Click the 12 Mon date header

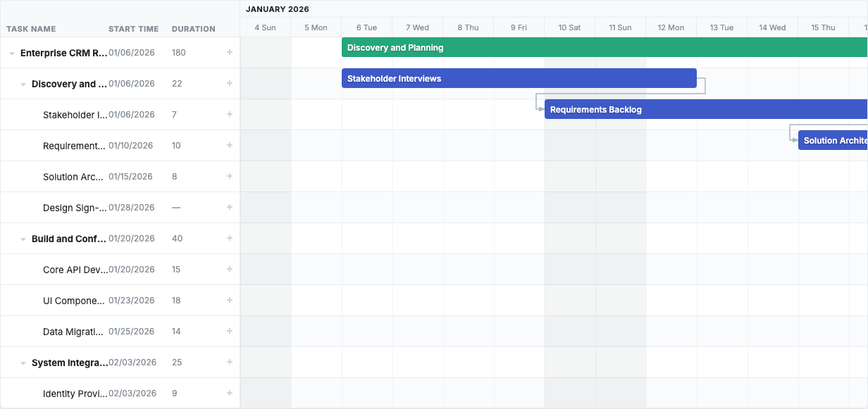click(x=671, y=27)
